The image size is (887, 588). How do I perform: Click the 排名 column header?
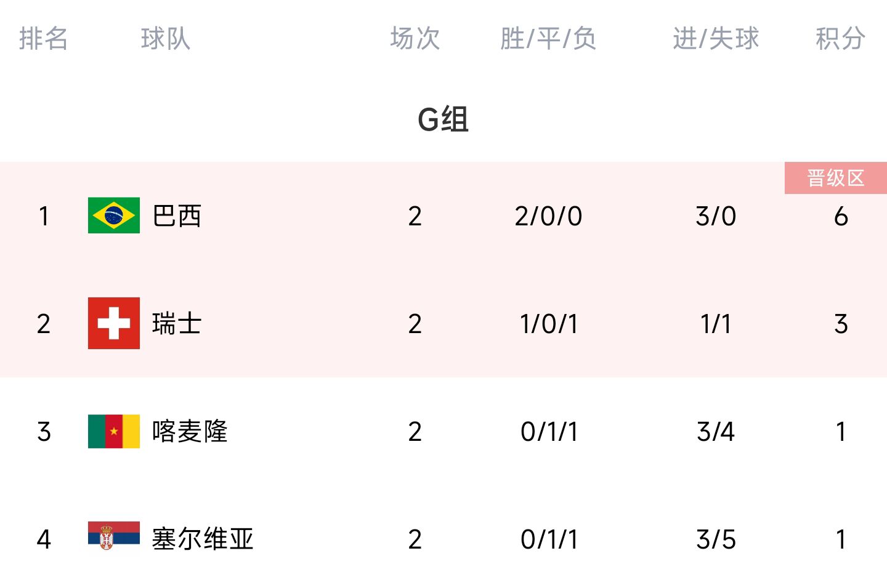click(43, 38)
